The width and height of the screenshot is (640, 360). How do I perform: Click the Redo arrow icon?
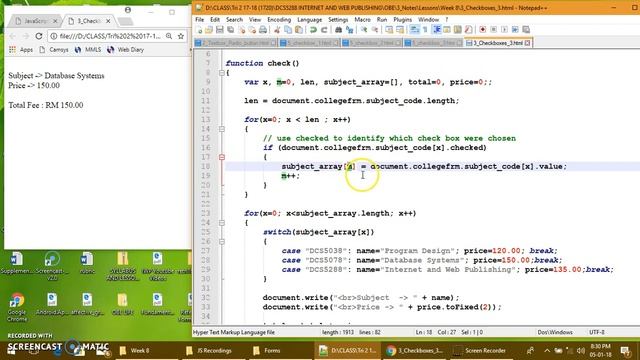pos(324,29)
